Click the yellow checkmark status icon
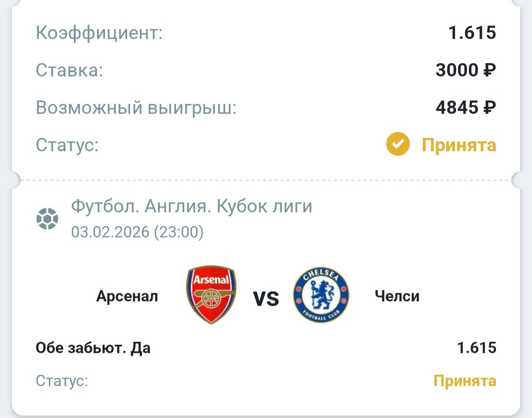532x418 pixels. [x=398, y=145]
